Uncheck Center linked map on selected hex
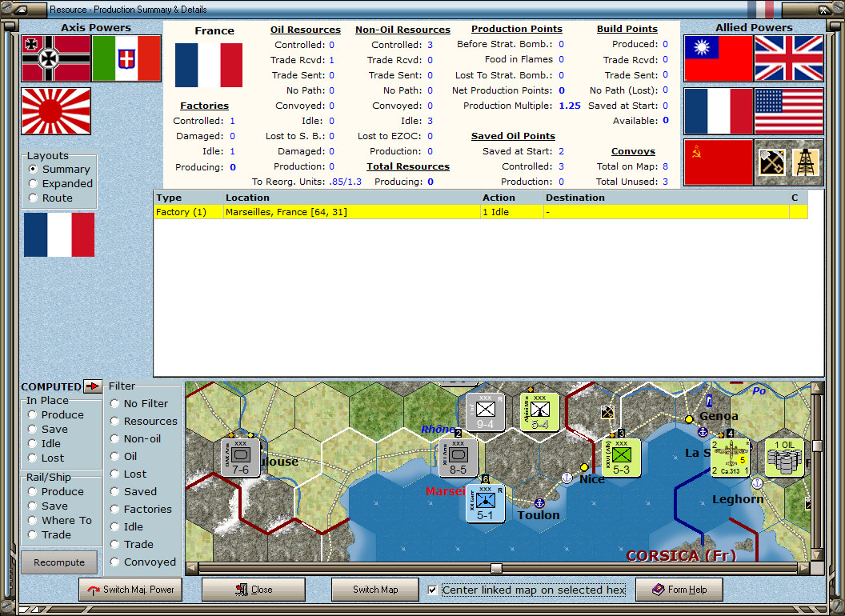This screenshot has height=616, width=845. (433, 590)
